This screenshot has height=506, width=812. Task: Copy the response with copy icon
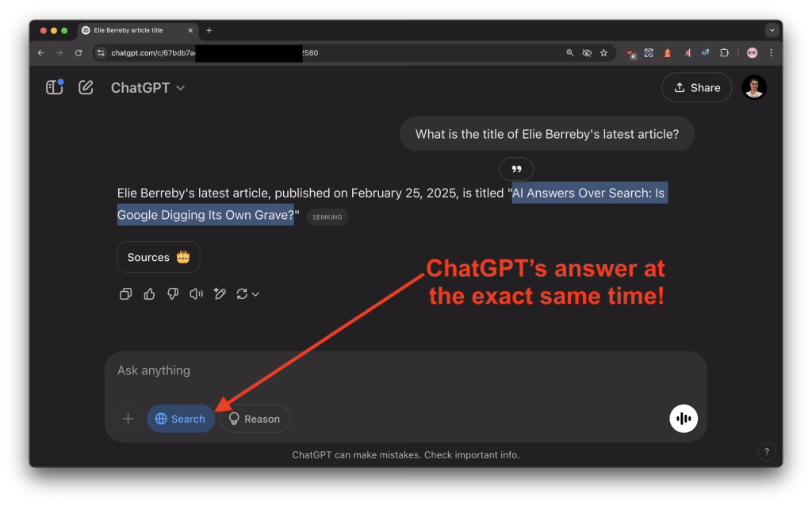[125, 294]
